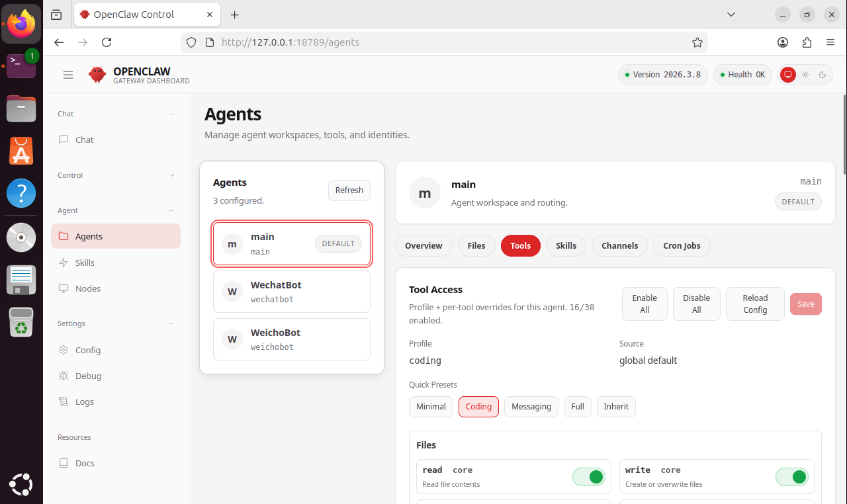
Task: Apply the Coding quick preset
Action: point(478,406)
